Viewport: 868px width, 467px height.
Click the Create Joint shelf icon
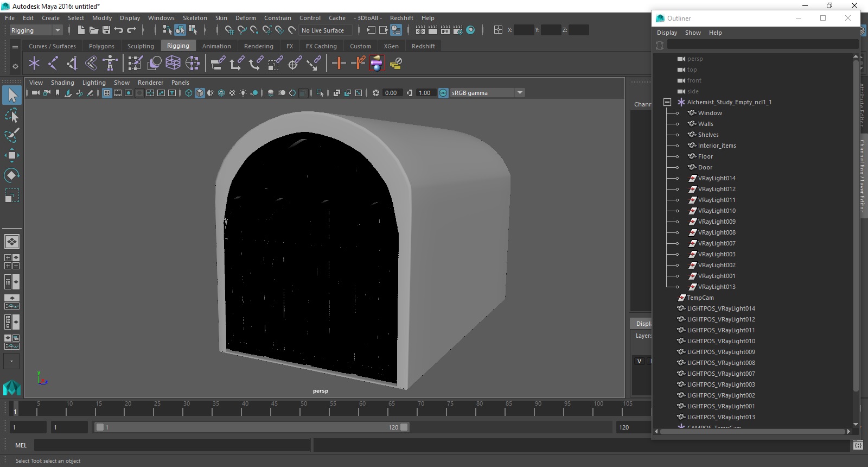[53, 64]
